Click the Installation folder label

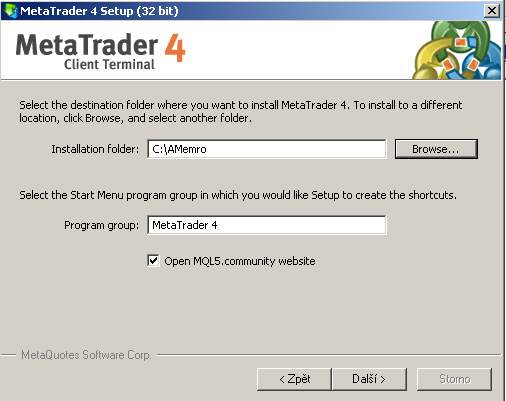[x=95, y=149]
